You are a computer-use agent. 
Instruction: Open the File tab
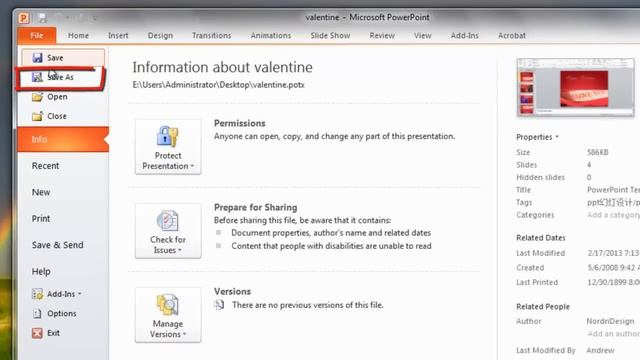[37, 36]
